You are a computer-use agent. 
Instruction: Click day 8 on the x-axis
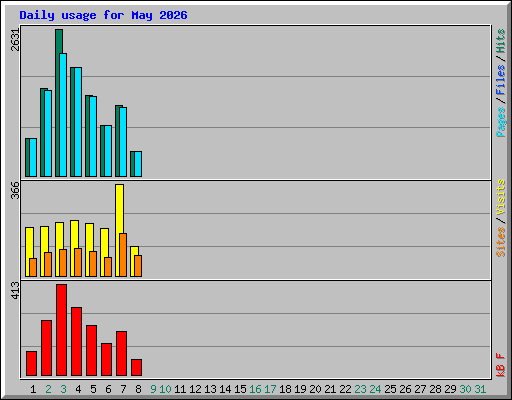[x=138, y=389]
